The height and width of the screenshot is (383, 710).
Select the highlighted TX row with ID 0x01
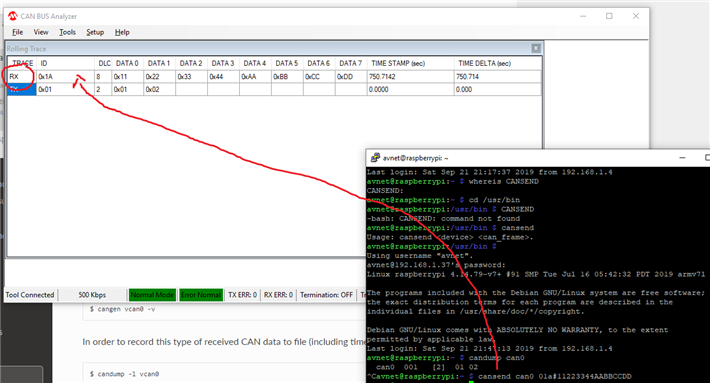(274, 89)
